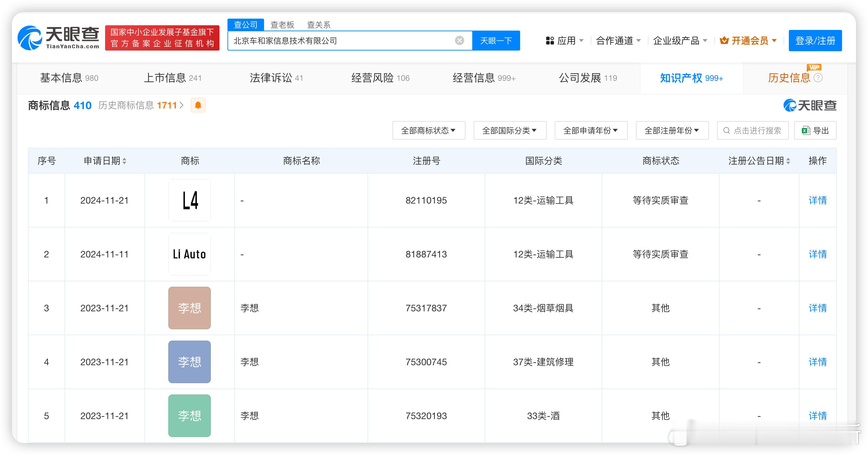Open 详情 for registration 81887413
The height and width of the screenshot is (455, 868).
coord(818,254)
